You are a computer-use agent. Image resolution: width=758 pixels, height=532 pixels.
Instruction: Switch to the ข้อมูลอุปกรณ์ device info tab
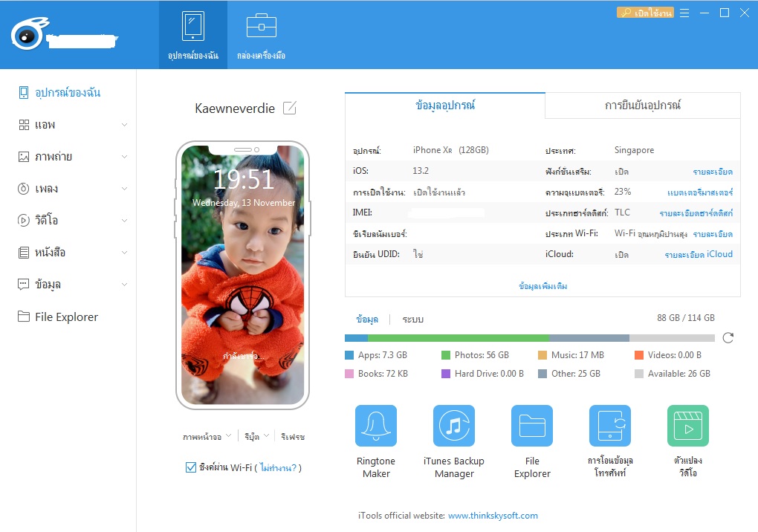click(445, 105)
